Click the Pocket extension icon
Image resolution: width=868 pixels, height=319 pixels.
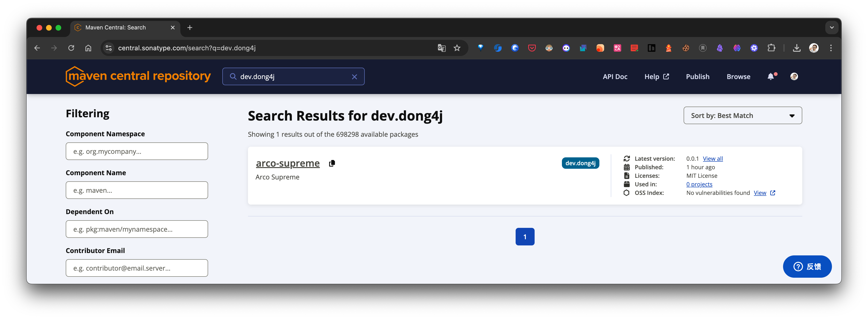tap(532, 48)
